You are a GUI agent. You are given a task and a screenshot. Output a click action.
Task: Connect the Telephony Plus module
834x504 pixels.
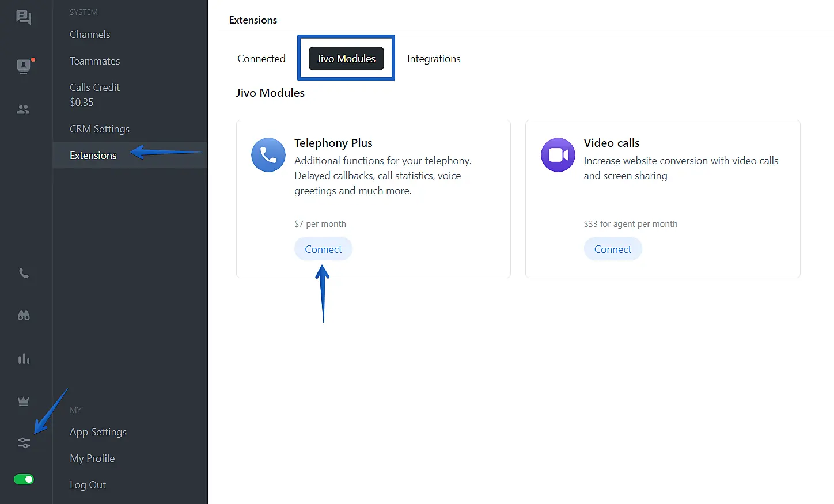coord(323,249)
